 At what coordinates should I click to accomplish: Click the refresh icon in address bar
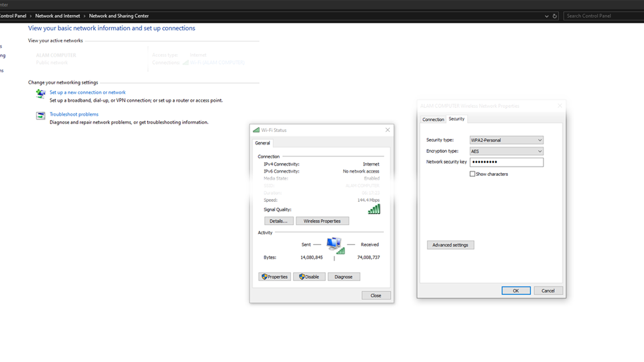tap(555, 16)
